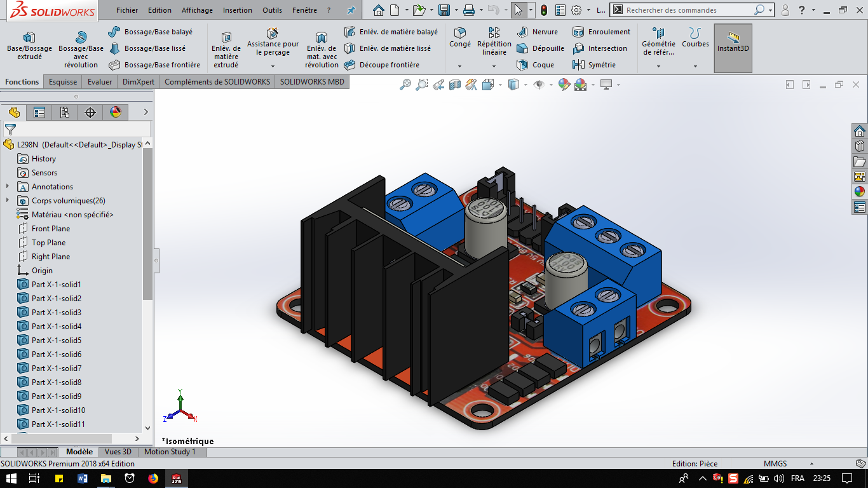Open Firefox from Windows taskbar
Viewport: 868px width, 488px height.
pos(153,478)
